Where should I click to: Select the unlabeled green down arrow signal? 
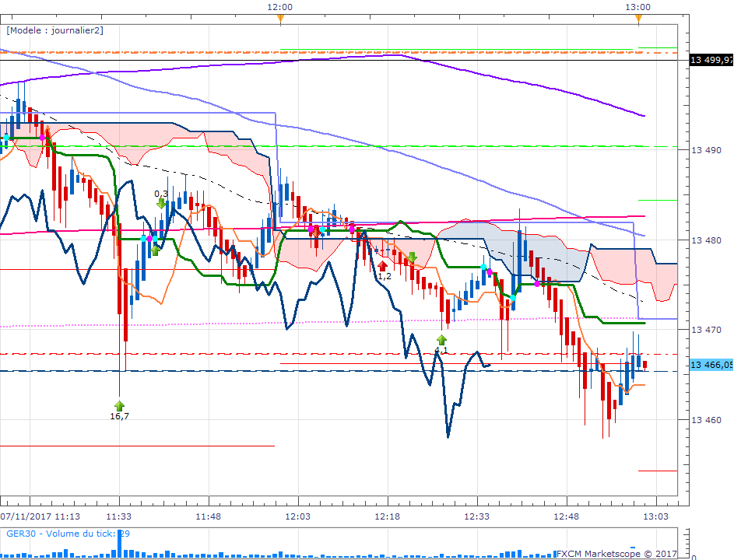[x=412, y=257]
